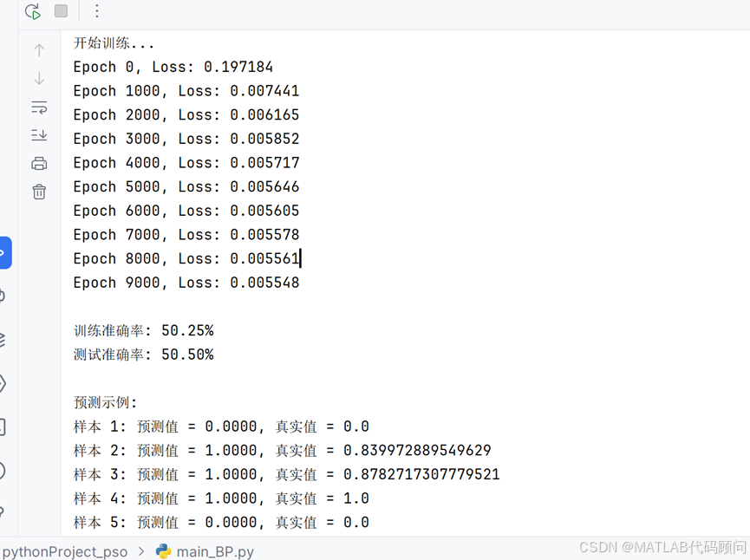Image resolution: width=750 pixels, height=560 pixels.
Task: Click the '训练准确率: 50.25%' line
Action: 143,330
